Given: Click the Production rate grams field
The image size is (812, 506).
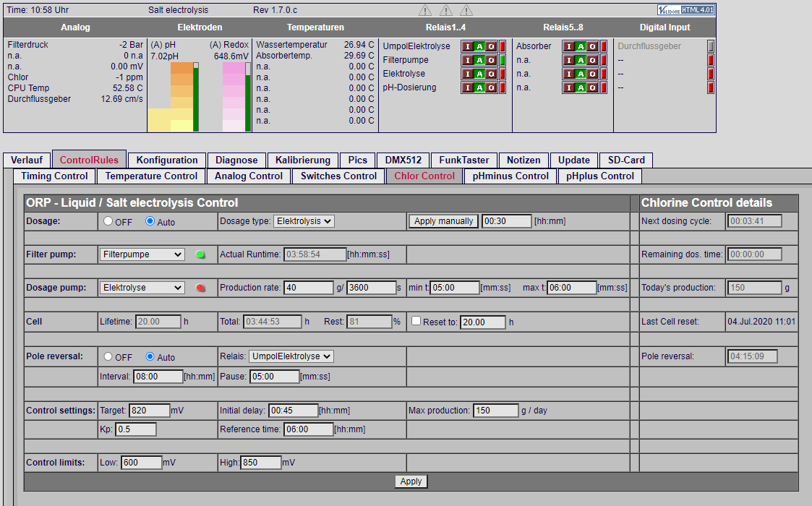Looking at the screenshot, I should [x=309, y=288].
